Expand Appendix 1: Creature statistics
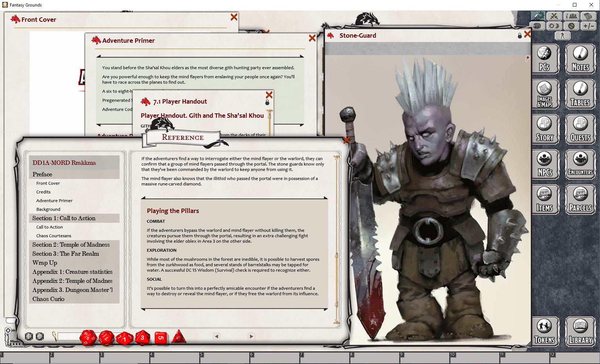Viewport: 600px width, 364px height. click(72, 272)
